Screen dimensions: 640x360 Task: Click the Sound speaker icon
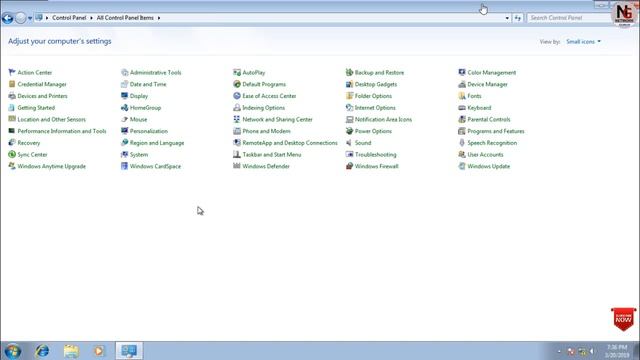349,143
